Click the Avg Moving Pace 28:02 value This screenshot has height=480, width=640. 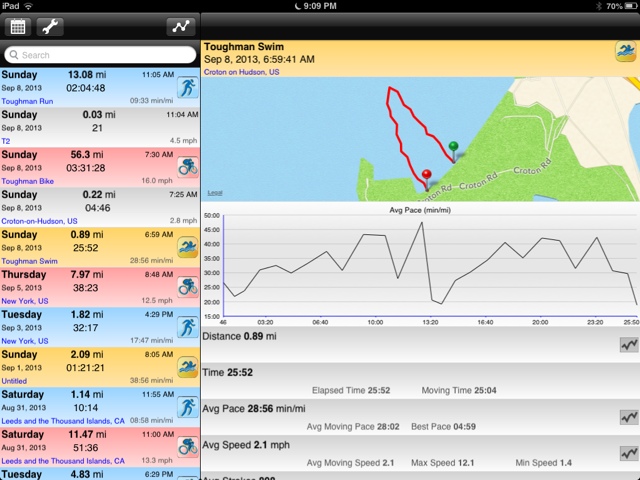(353, 427)
